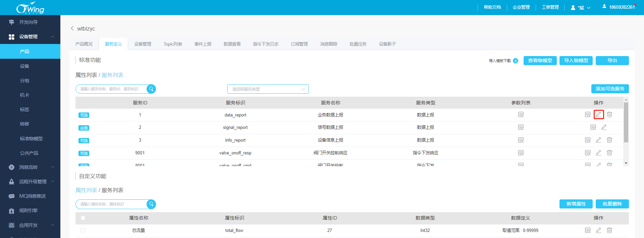Switch to the 事件上报 tab
Screen dimensions: 644x238
pyautogui.click(x=203, y=44)
